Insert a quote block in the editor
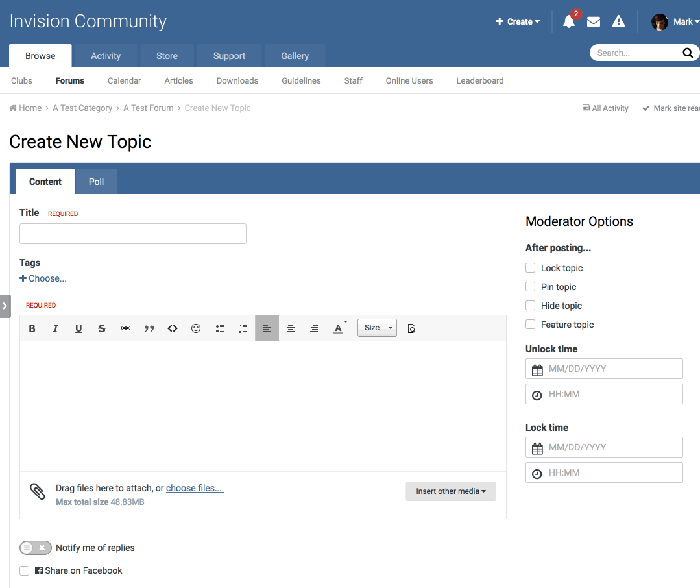The height and width of the screenshot is (588, 700). 149,328
